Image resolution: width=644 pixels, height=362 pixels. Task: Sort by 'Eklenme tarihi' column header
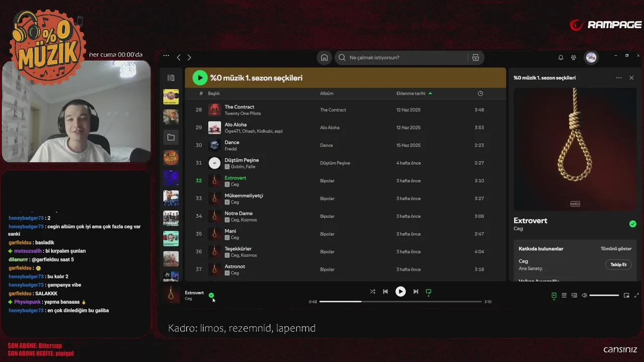click(411, 94)
